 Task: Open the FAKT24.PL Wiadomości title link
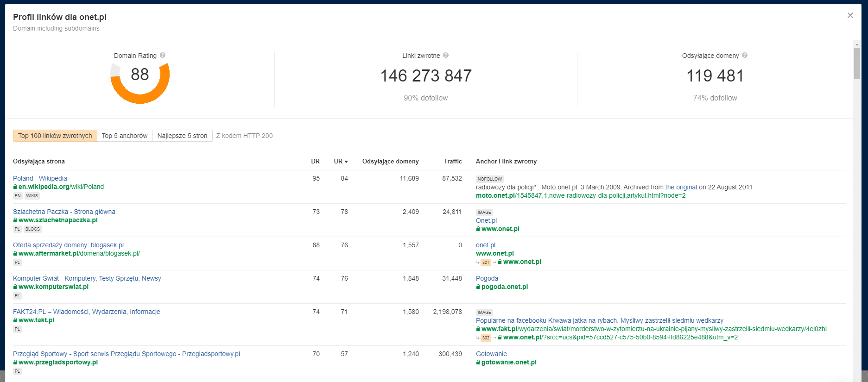(87, 312)
